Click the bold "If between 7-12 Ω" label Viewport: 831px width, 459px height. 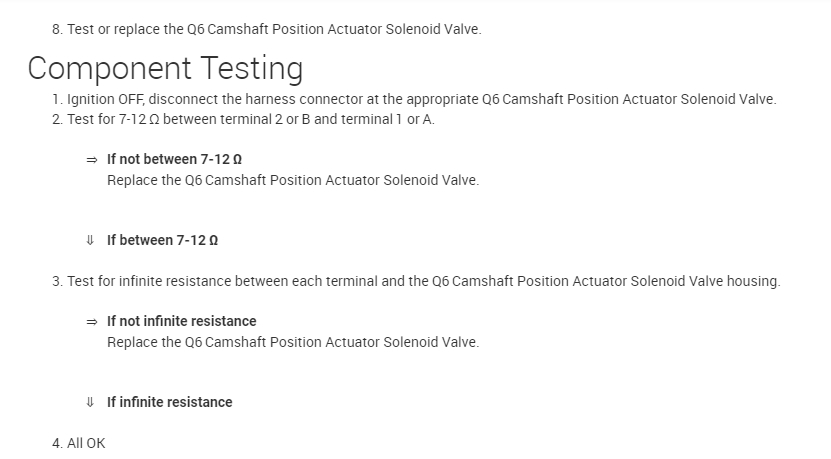163,241
